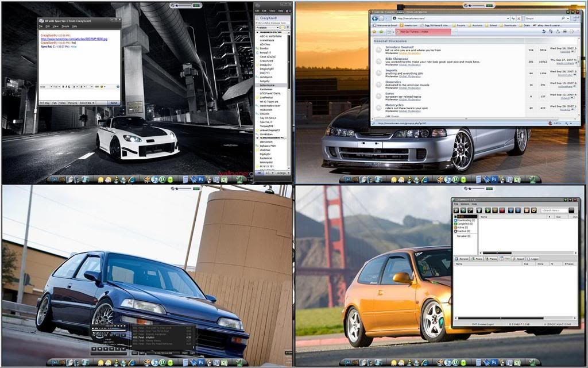Pause torrent using uTorrent pause icon

pyautogui.click(x=495, y=210)
